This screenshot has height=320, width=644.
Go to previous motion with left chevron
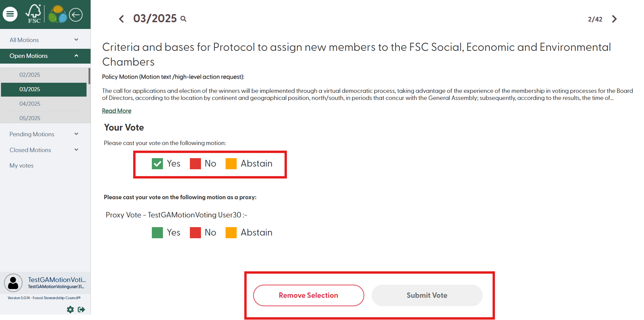(x=122, y=19)
